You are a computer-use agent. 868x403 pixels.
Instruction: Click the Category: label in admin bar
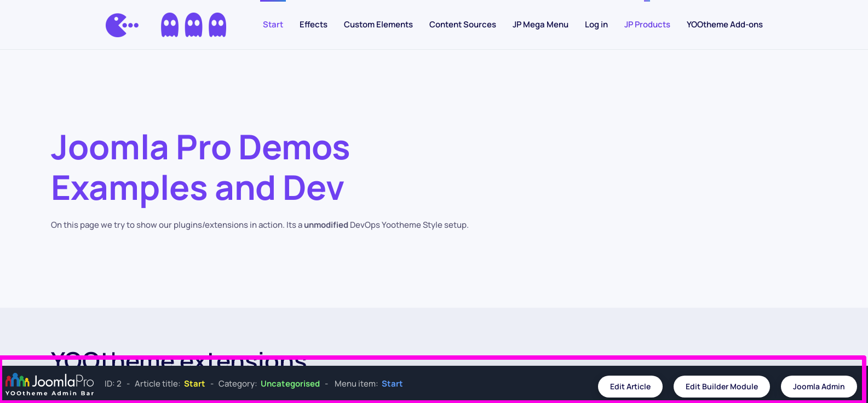point(238,384)
